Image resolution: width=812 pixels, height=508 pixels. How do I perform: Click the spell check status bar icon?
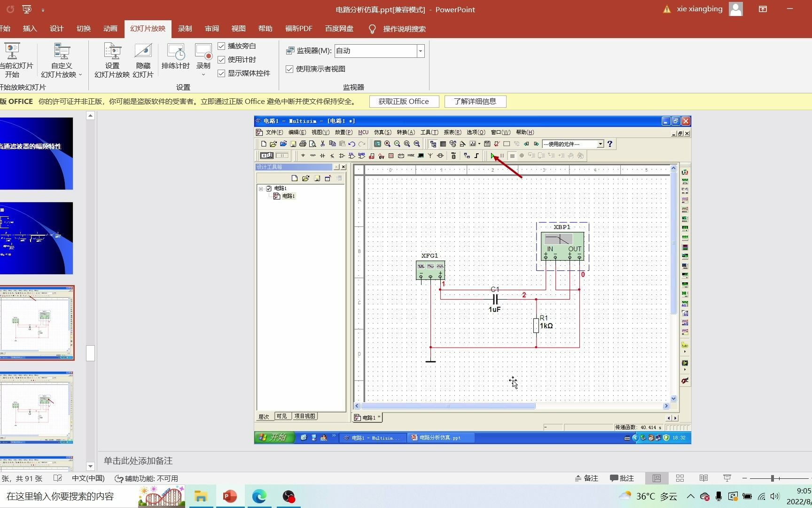pos(58,478)
